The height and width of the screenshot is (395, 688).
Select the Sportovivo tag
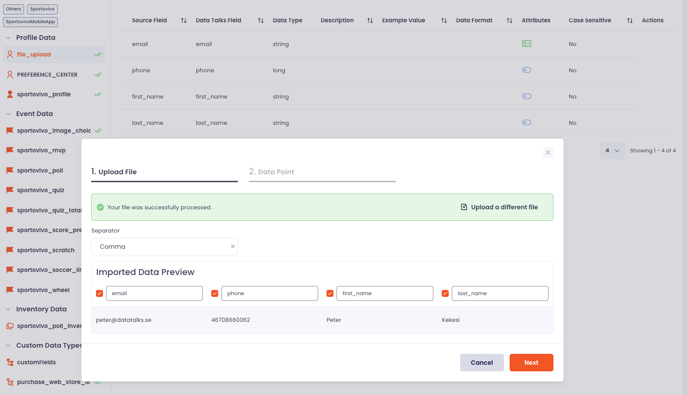point(43,9)
